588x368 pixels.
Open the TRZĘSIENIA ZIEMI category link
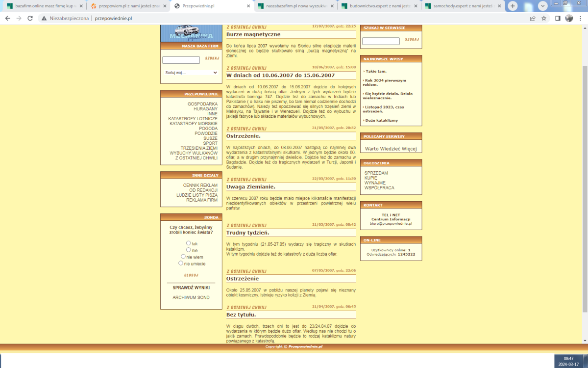tap(198, 148)
